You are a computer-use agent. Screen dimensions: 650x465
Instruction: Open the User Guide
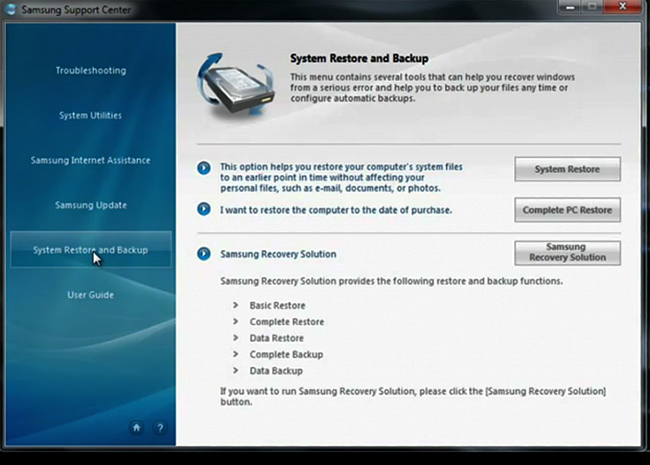pyautogui.click(x=90, y=295)
